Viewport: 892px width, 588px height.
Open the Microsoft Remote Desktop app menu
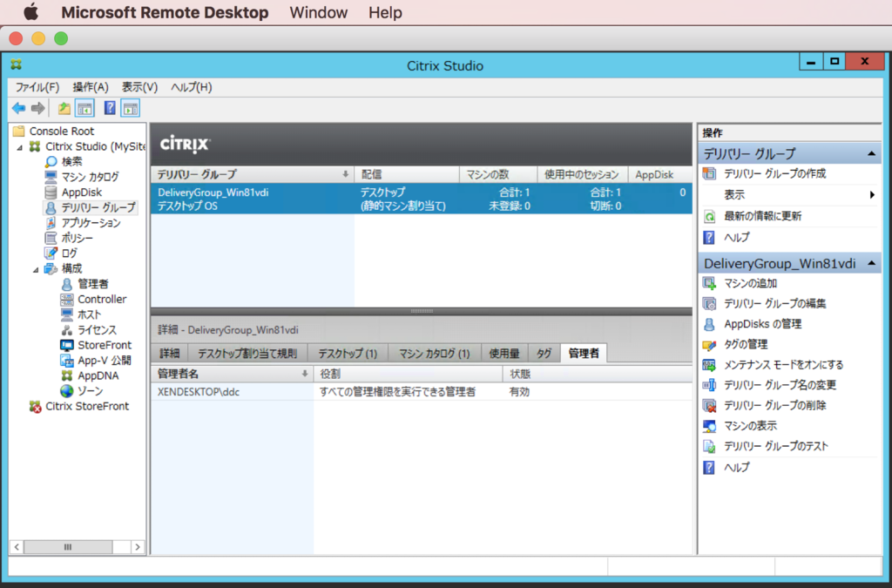[x=165, y=12]
